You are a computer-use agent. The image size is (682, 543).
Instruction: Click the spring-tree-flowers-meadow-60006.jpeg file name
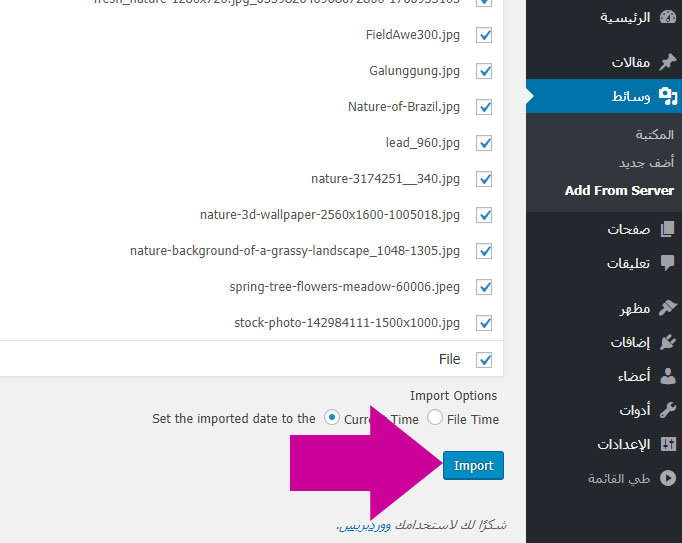344,287
